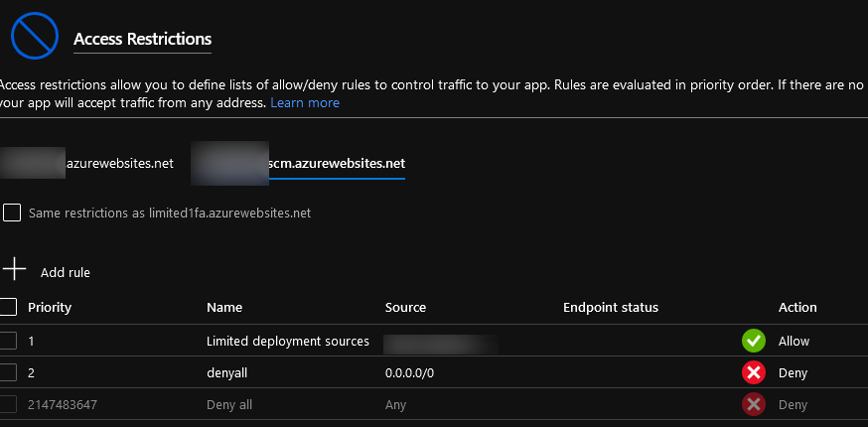Click the Action column header
The height and width of the screenshot is (427, 868).
tap(797, 307)
